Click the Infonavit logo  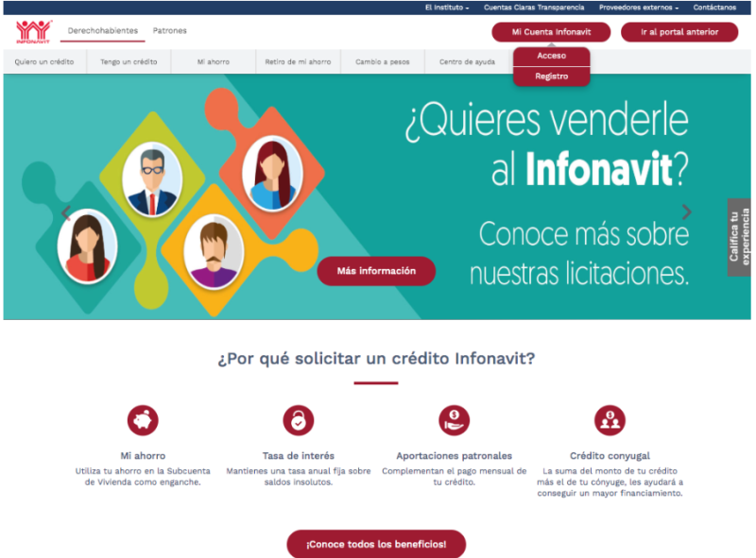[x=33, y=32]
